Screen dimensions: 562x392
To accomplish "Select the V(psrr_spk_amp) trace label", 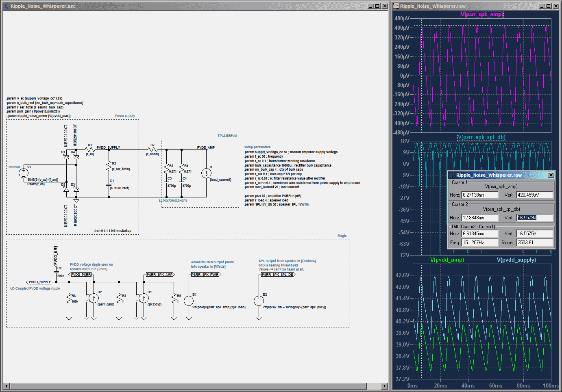I will 481,15.
